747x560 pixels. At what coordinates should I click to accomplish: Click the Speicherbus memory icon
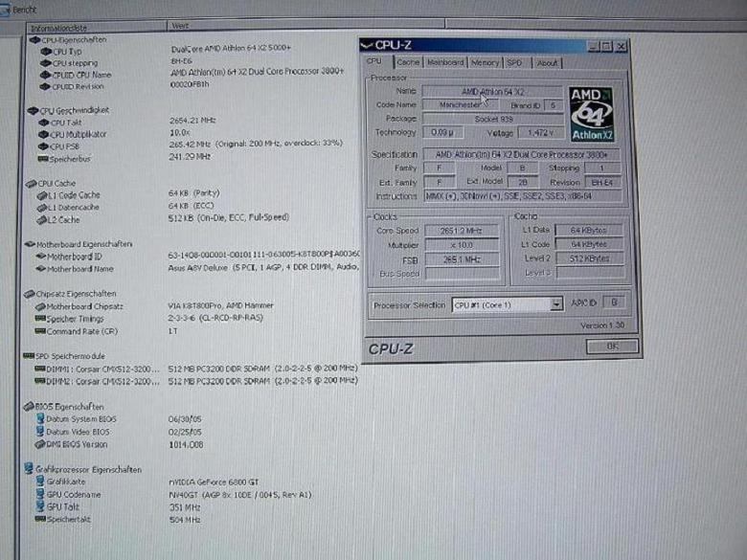43,159
